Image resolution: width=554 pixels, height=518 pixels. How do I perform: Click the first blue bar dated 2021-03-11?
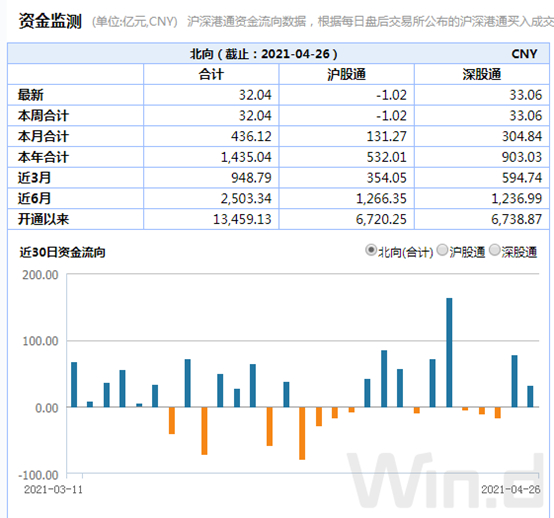pyautogui.click(x=74, y=384)
